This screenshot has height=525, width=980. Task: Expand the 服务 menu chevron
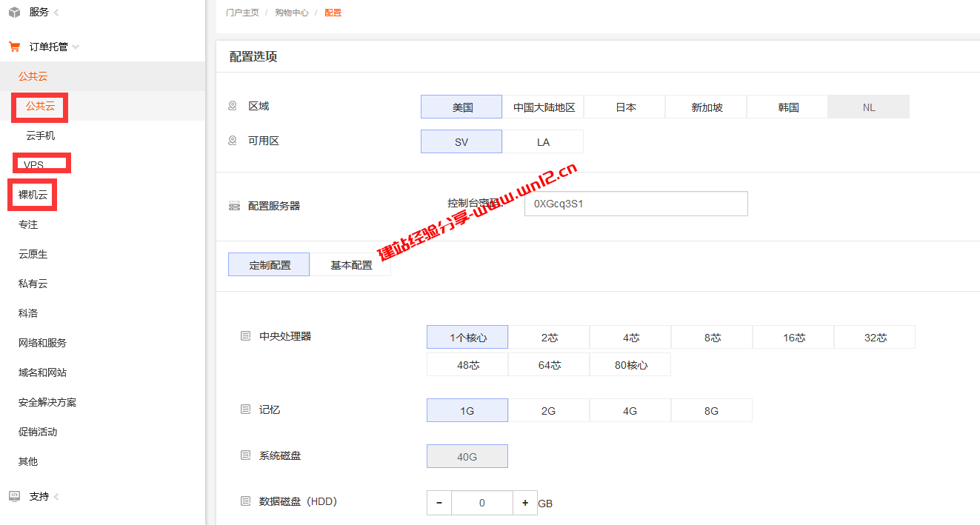(x=57, y=12)
